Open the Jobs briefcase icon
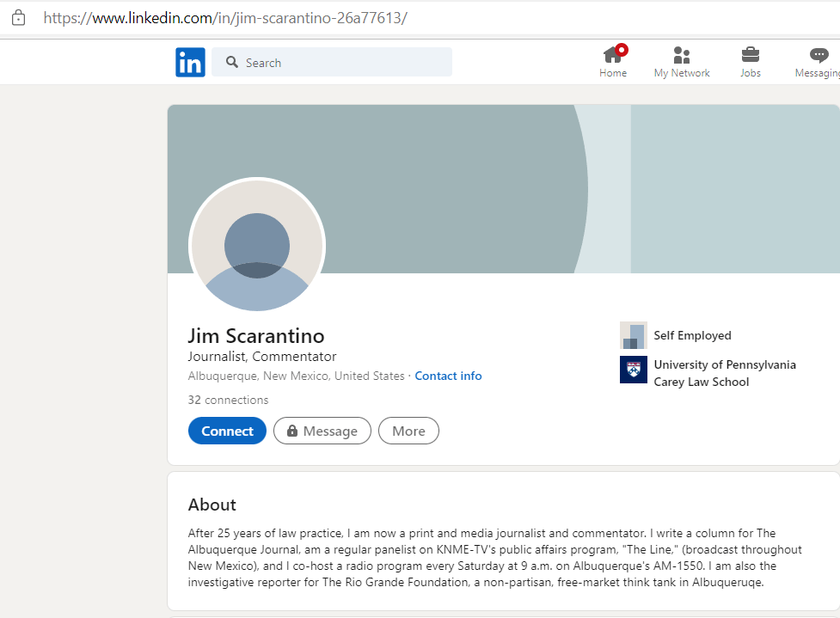This screenshot has height=618, width=840. coord(751,55)
